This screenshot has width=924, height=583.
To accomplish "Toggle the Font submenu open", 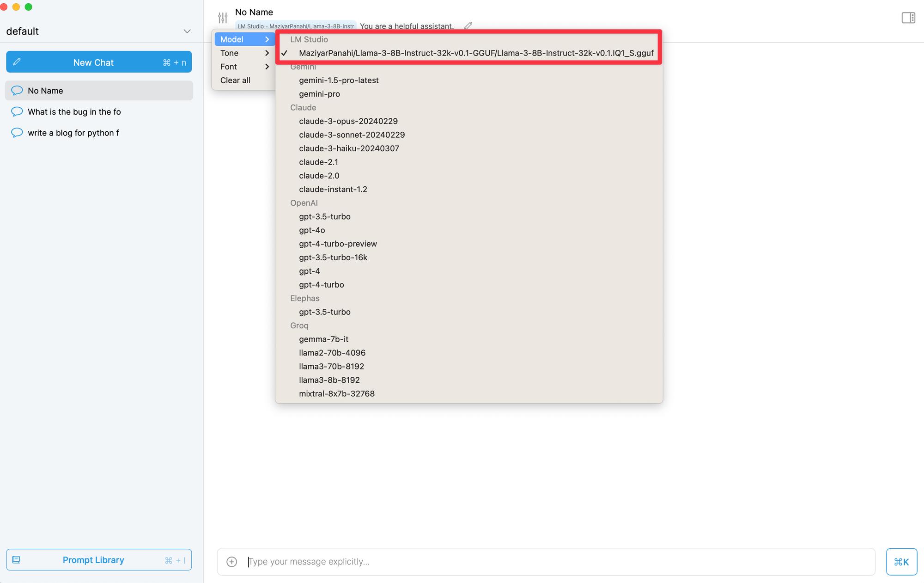I will 243,66.
